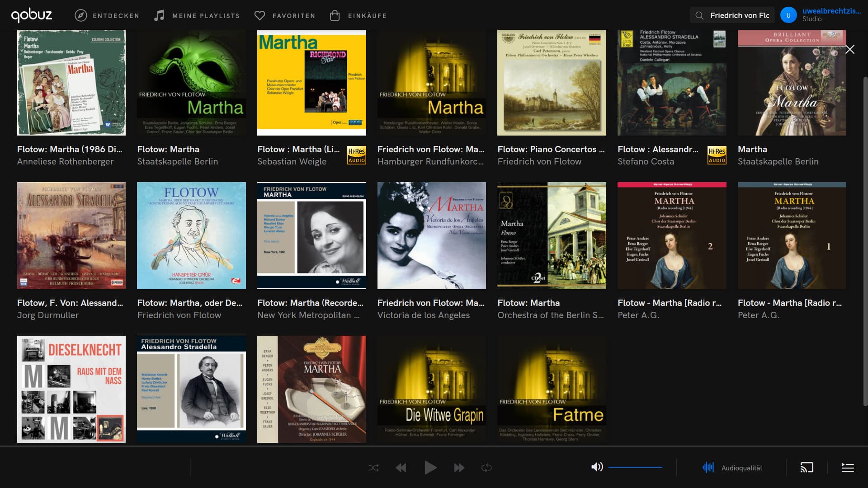Image resolution: width=868 pixels, height=488 pixels.
Task: Close the search results overlay
Action: pyautogui.click(x=850, y=50)
